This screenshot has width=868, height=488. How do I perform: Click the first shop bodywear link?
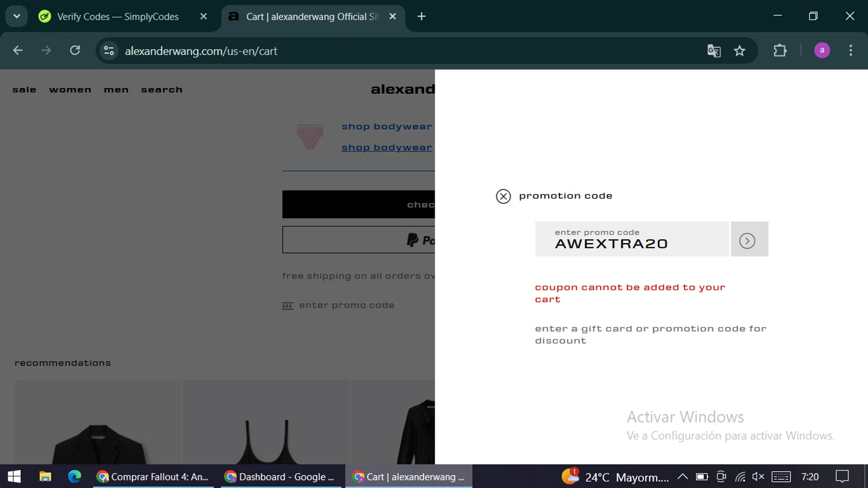[x=387, y=127]
